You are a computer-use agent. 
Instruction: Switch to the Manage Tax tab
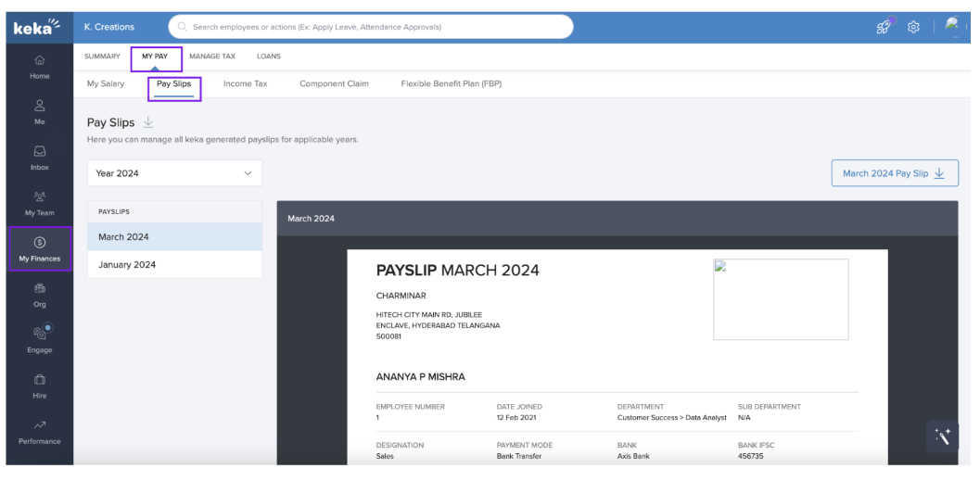pyautogui.click(x=212, y=57)
